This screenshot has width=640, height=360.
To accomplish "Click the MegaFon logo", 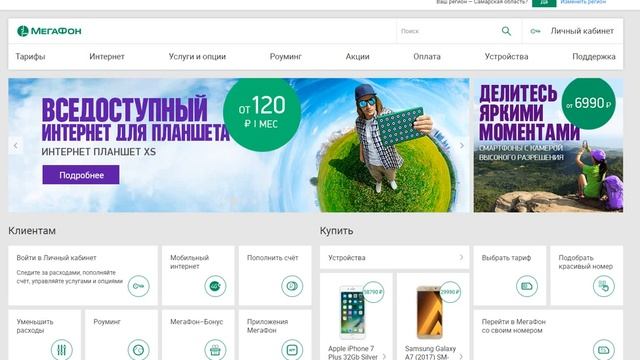I will (x=49, y=31).
